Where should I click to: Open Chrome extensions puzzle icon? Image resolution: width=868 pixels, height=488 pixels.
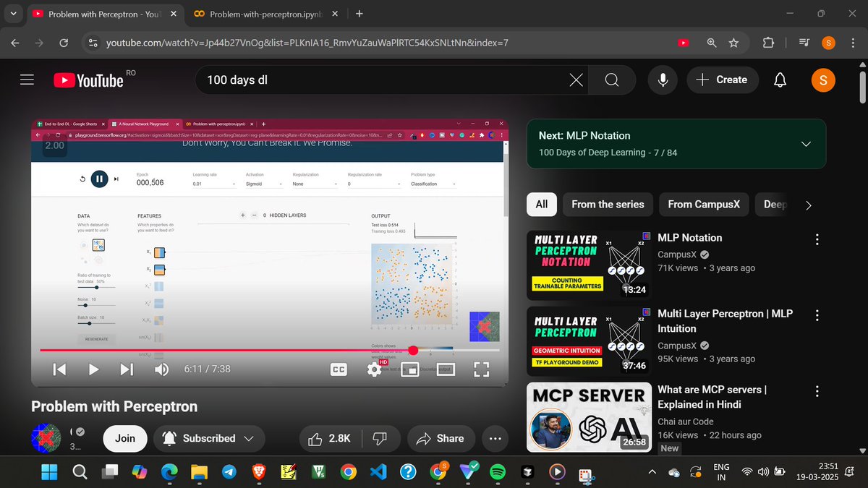768,43
